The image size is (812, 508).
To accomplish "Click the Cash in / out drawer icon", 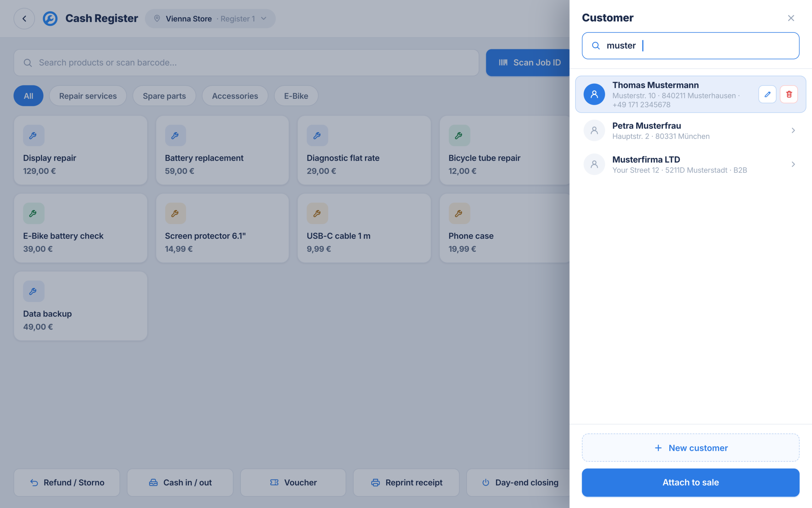I will (153, 483).
